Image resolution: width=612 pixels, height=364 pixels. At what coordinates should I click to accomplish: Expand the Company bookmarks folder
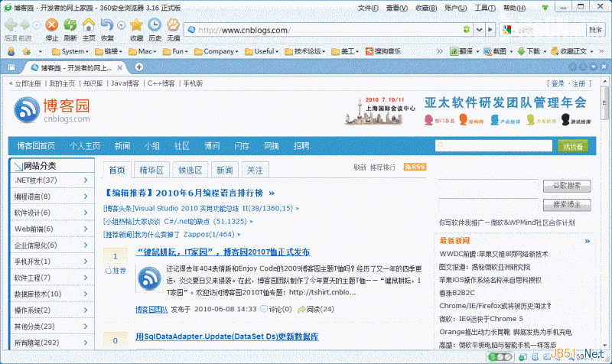216,51
